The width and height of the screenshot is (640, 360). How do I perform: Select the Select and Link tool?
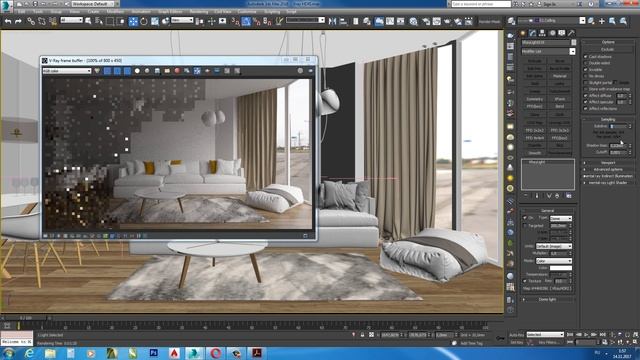[31, 21]
